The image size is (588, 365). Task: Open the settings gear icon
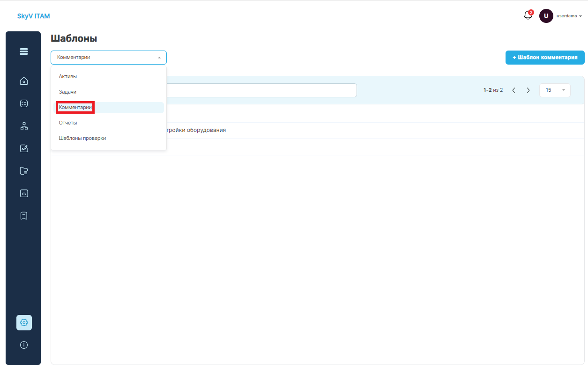(x=24, y=322)
